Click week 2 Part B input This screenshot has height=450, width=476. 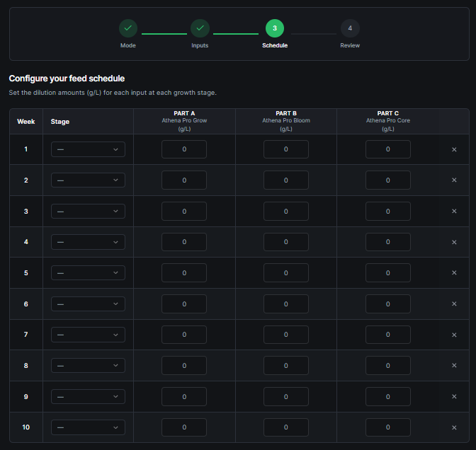(x=286, y=180)
